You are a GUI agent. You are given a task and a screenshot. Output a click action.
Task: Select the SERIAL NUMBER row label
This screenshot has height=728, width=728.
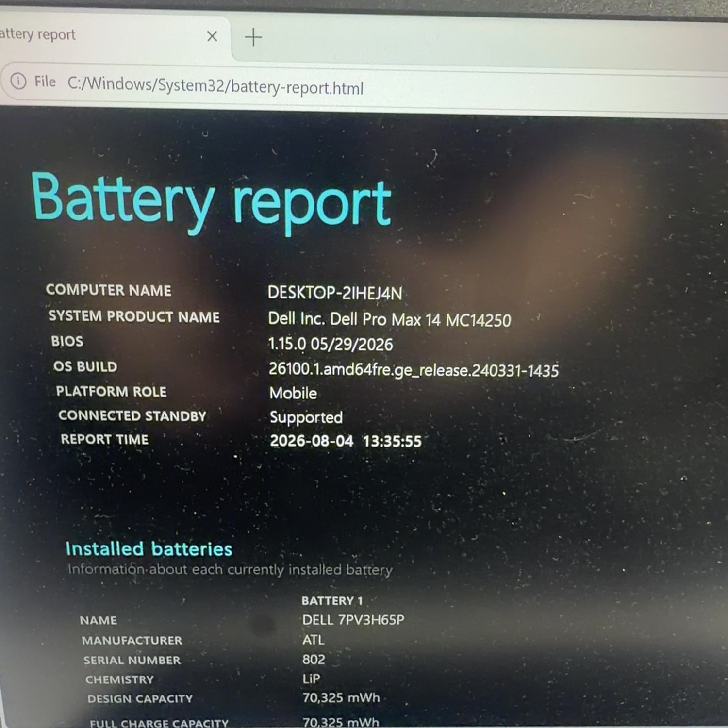tap(132, 660)
